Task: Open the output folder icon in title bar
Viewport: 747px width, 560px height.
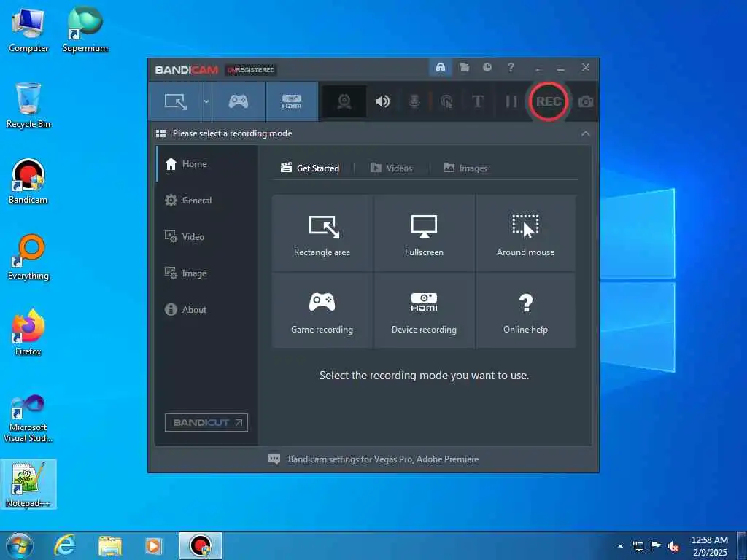Action: pos(464,68)
